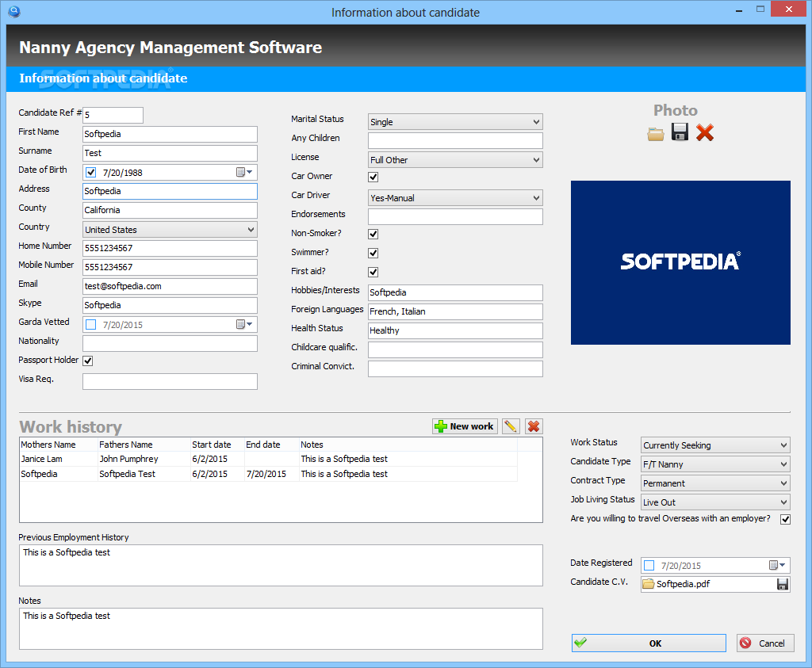Confirm with the OK button
The height and width of the screenshot is (668, 812).
click(649, 643)
